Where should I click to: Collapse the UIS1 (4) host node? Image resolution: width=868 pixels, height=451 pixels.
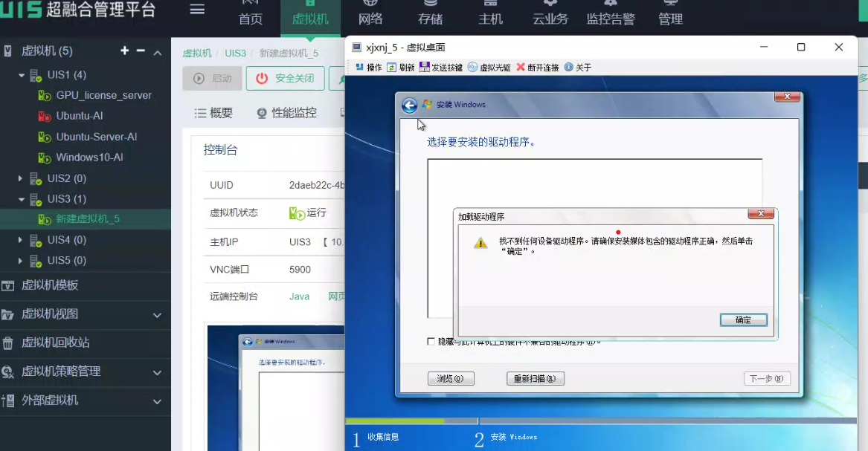[21, 75]
